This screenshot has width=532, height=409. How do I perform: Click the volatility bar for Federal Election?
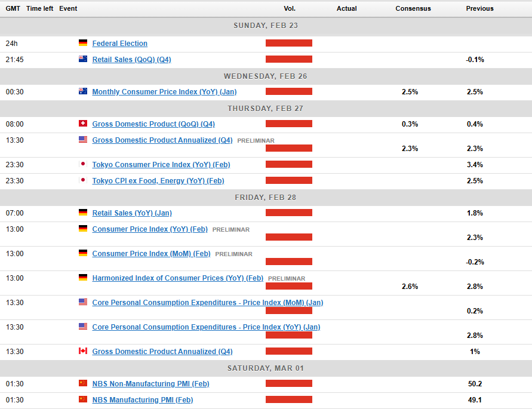[x=289, y=44]
